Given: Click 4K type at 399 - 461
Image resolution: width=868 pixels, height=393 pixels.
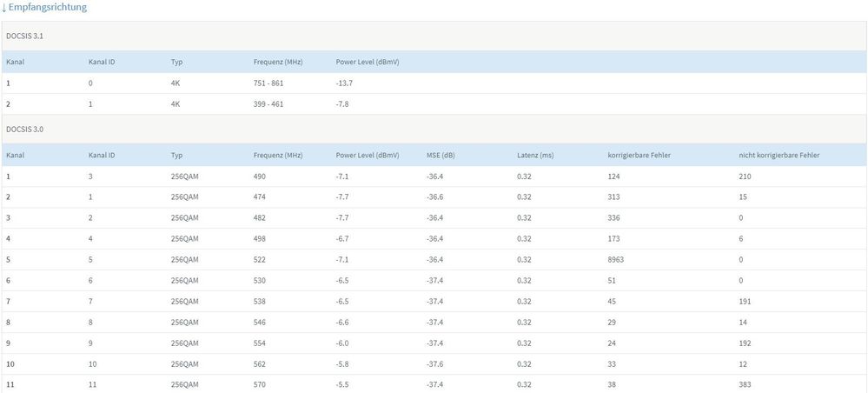Looking at the screenshot, I should click(176, 103).
